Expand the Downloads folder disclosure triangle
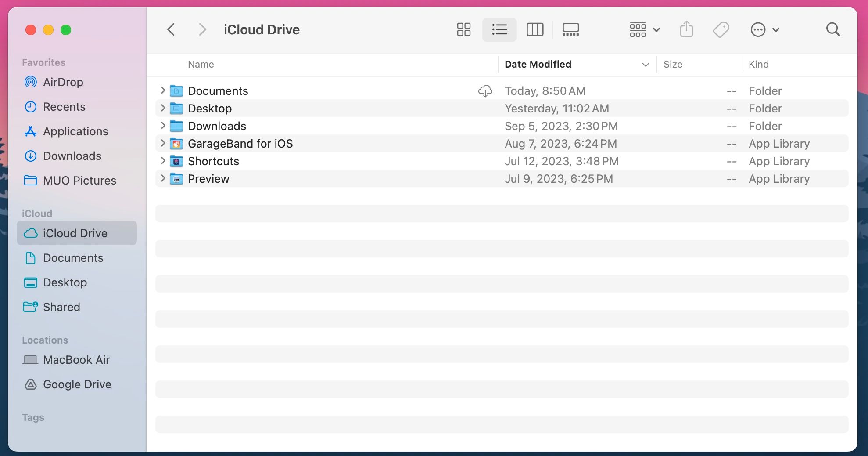The image size is (868, 456). point(163,126)
